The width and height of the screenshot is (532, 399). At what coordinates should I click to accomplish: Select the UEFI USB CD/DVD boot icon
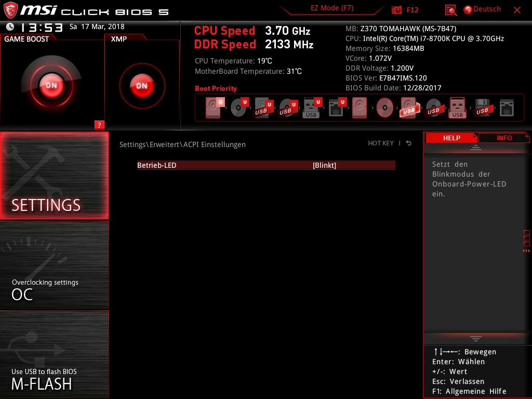pyautogui.click(x=288, y=108)
